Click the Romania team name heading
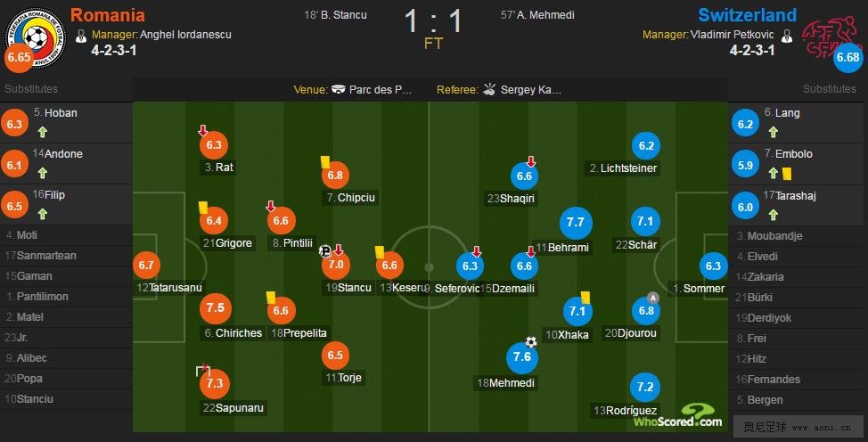 pyautogui.click(x=108, y=15)
